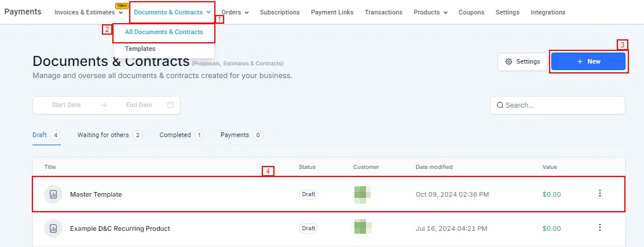Click the gear icon in Settings button
644x247 pixels.
pos(508,61)
